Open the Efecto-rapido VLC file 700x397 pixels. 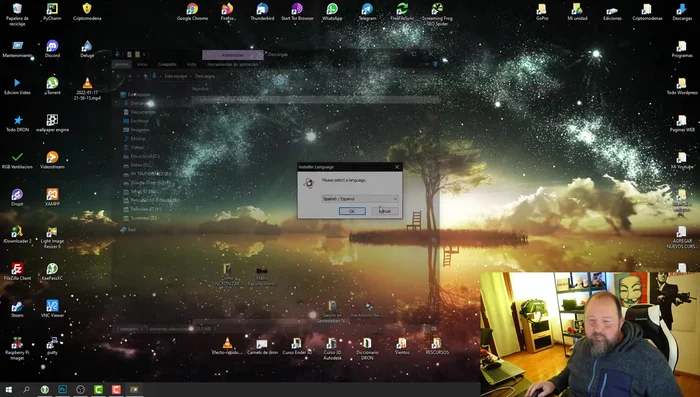click(227, 346)
